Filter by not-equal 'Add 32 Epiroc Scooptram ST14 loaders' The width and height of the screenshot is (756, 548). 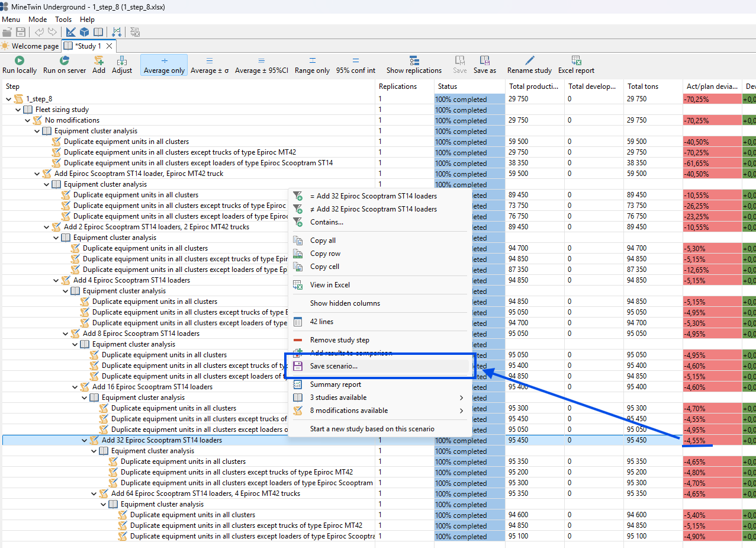(373, 209)
